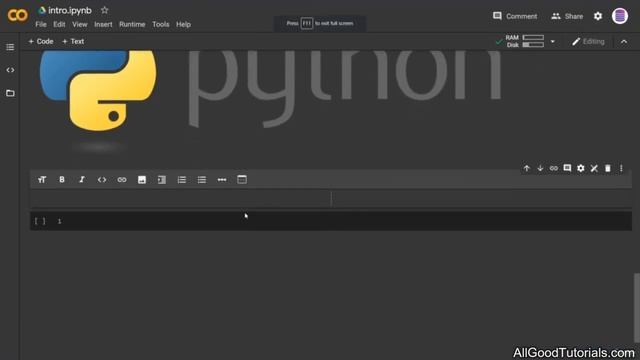Run the empty code cell

click(x=40, y=221)
